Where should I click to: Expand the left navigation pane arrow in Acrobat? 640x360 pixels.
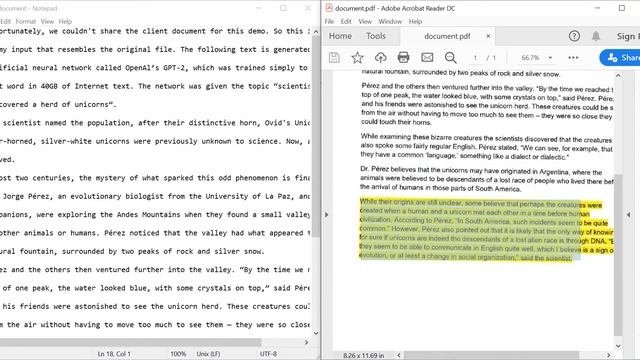(x=326, y=214)
